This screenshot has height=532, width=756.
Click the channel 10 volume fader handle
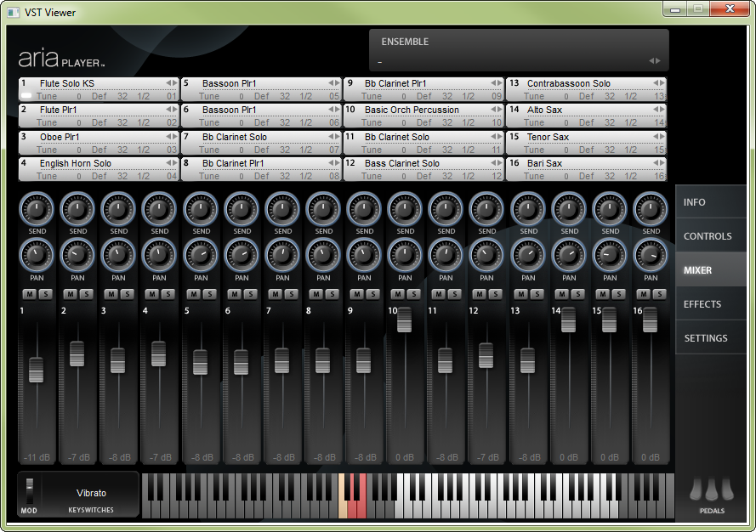click(404, 320)
